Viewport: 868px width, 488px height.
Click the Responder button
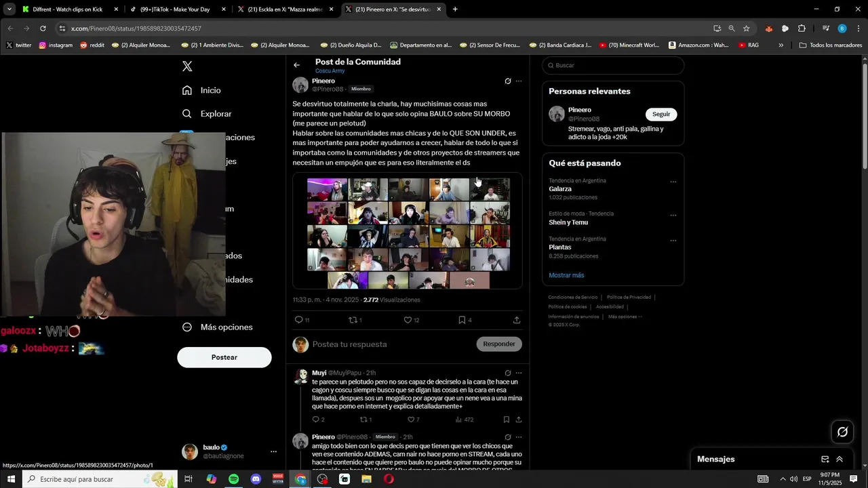coord(499,344)
